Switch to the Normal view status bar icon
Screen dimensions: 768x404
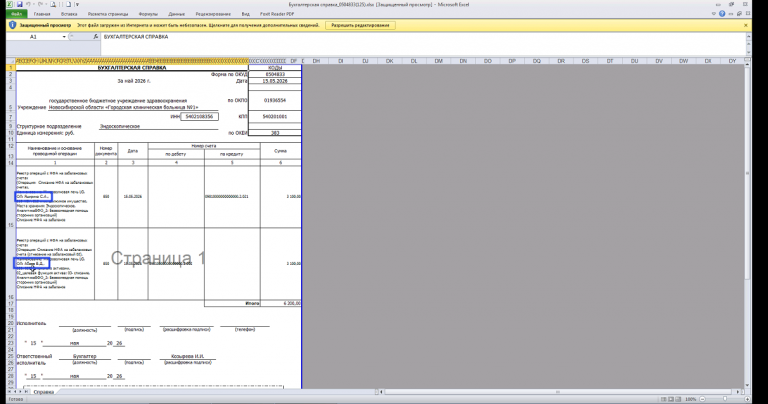pos(664,399)
